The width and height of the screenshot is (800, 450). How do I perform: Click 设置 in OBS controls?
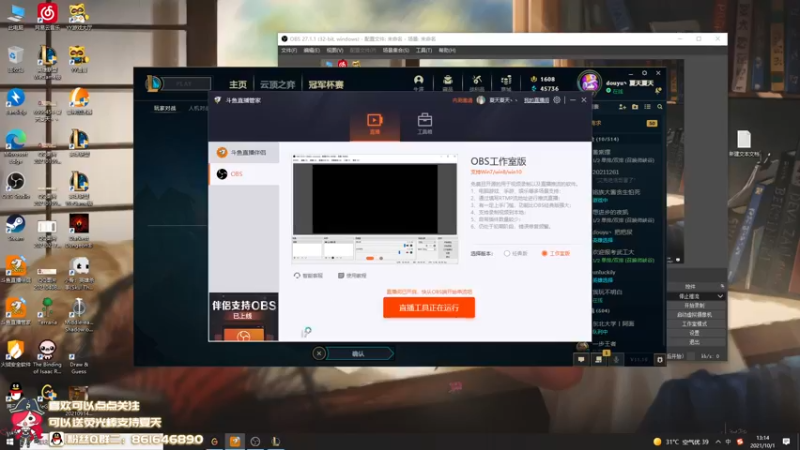[x=694, y=333]
